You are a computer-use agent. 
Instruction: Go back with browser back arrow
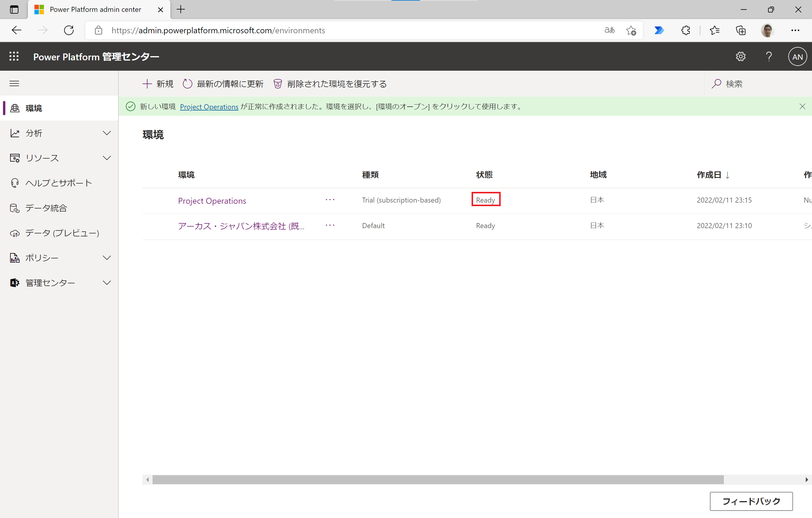coord(17,30)
